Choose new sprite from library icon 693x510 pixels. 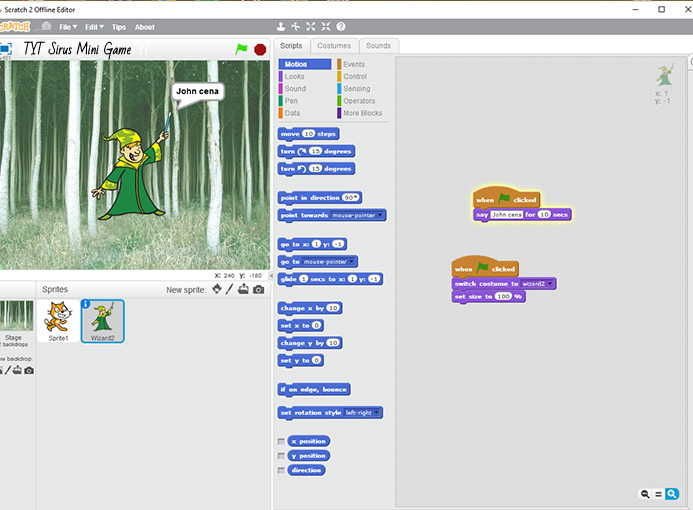pyautogui.click(x=216, y=290)
